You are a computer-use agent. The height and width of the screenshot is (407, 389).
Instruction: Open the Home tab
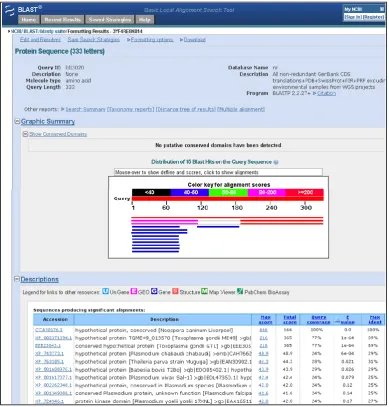(29, 20)
